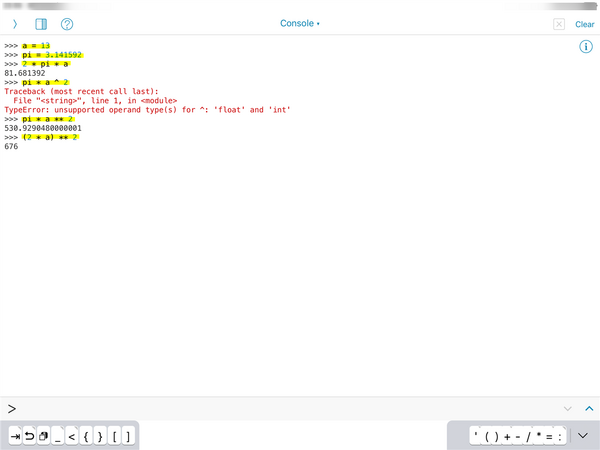600x450 pixels.
Task: Toggle the sidebar panel icon
Action: pyautogui.click(x=41, y=23)
